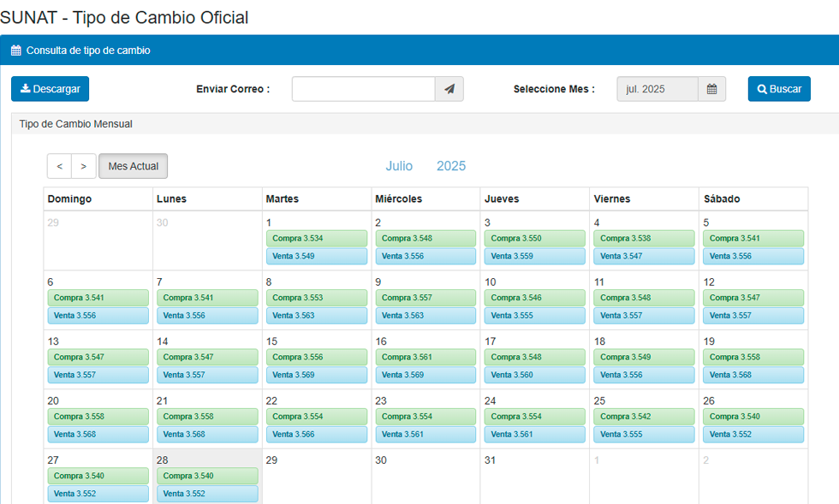Screen dimensions: 839x504
Task: Click Venta 3.560 on day 17
Action: pos(534,375)
